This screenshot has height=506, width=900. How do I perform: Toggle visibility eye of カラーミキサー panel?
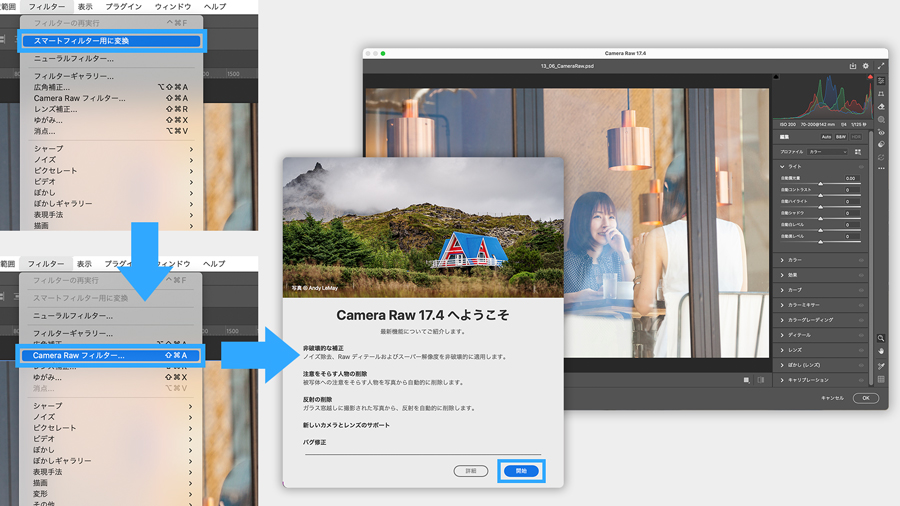pos(861,305)
